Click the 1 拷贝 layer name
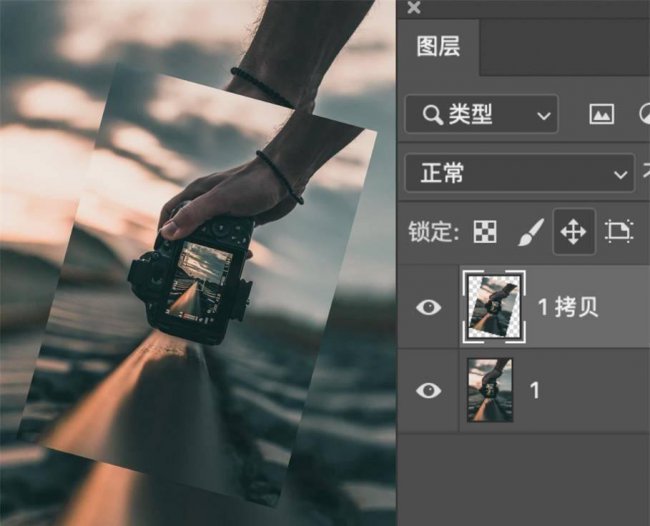This screenshot has height=526, width=650. [568, 307]
